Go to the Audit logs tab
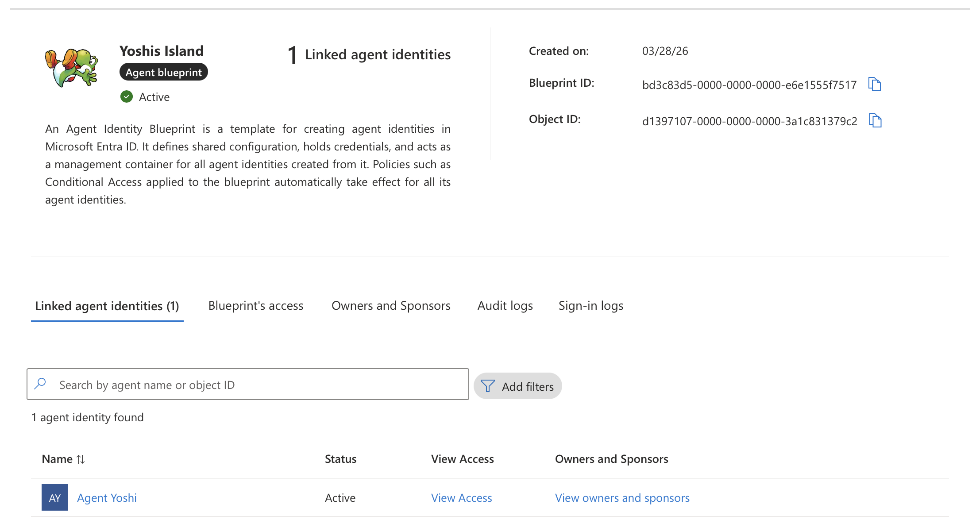The image size is (980, 531). 505,306
